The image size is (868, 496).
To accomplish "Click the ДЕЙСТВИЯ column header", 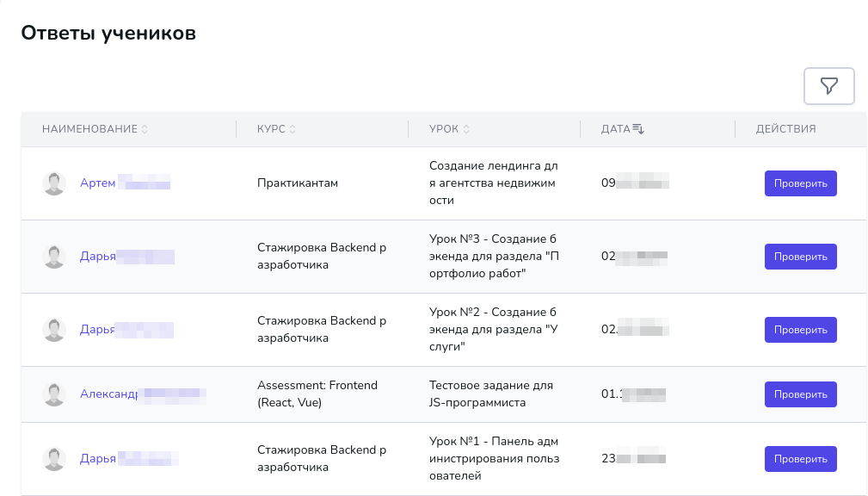I will tap(785, 128).
